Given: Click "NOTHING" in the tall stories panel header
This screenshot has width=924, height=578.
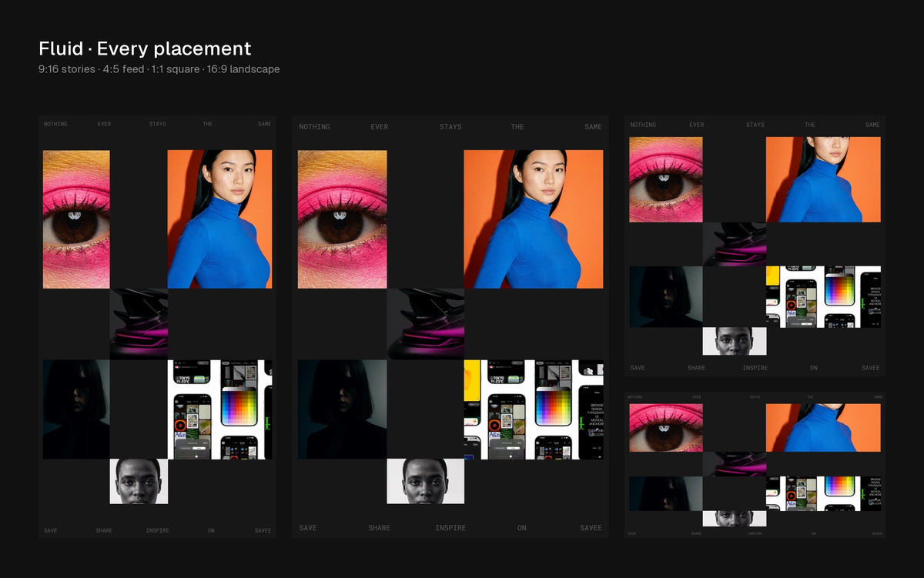Looking at the screenshot, I should tap(55, 124).
